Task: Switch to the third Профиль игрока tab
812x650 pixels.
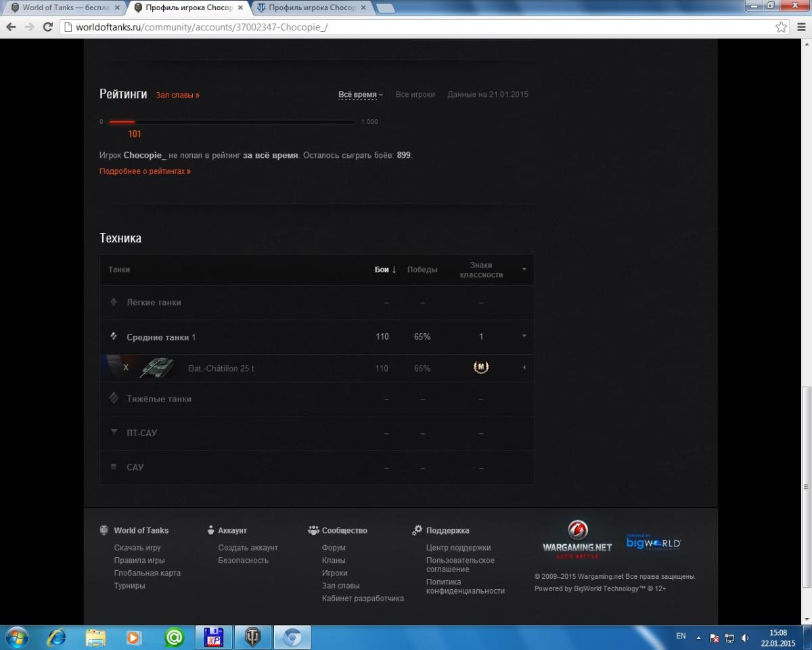Action: pyautogui.click(x=311, y=8)
